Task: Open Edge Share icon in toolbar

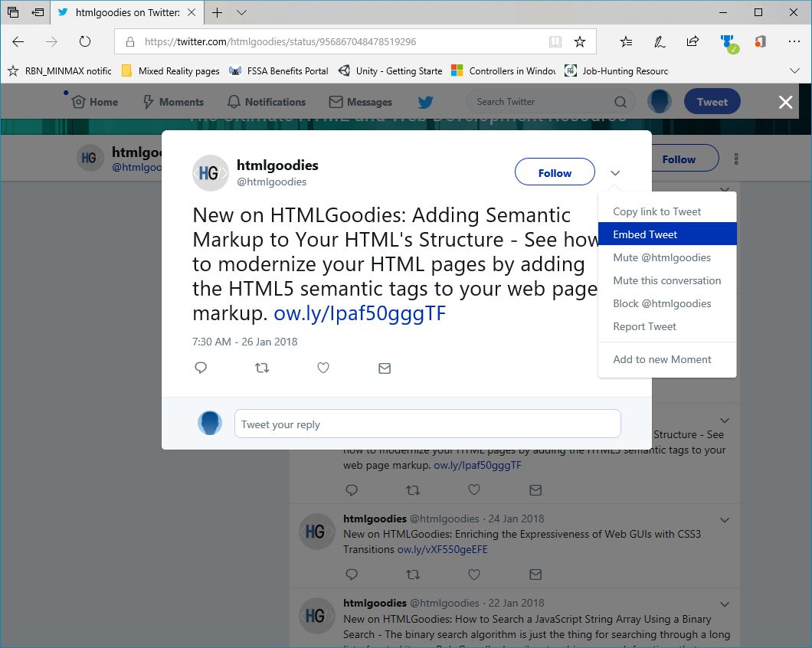Action: [x=692, y=42]
